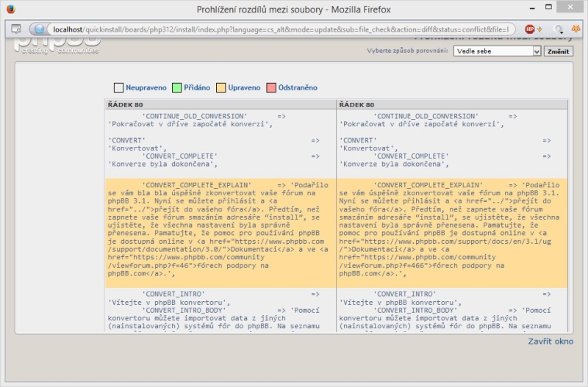Click left 'CONVERT_COMPLETE_EXPLAIN' highlighted block
Screen dimensions: 588x387
[x=220, y=233]
